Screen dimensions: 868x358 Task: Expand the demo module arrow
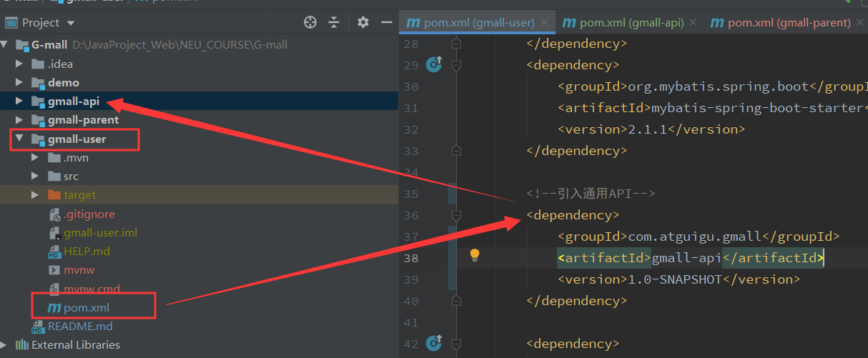coord(19,82)
